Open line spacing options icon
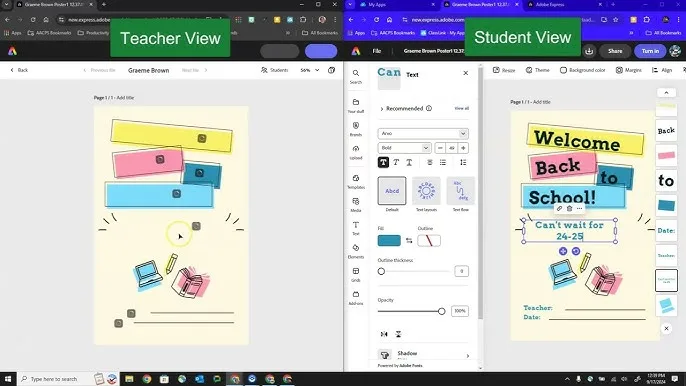This screenshot has width=686, height=386. [x=463, y=162]
